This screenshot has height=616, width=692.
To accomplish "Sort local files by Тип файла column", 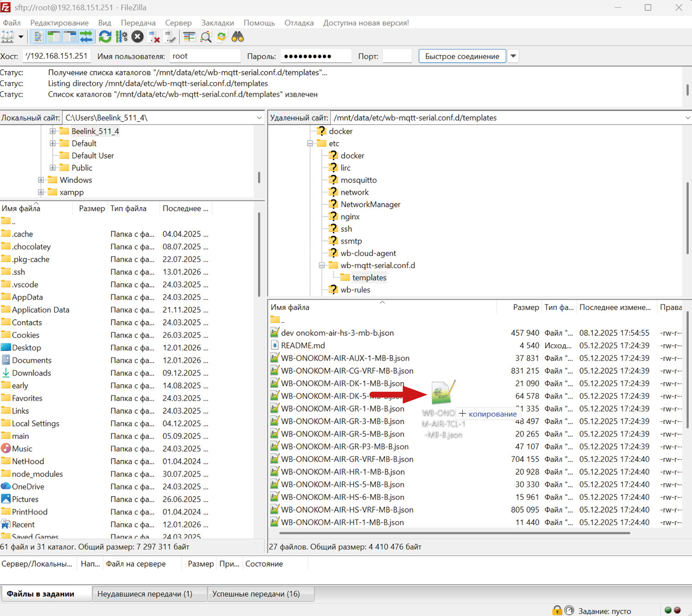I will click(x=134, y=209).
